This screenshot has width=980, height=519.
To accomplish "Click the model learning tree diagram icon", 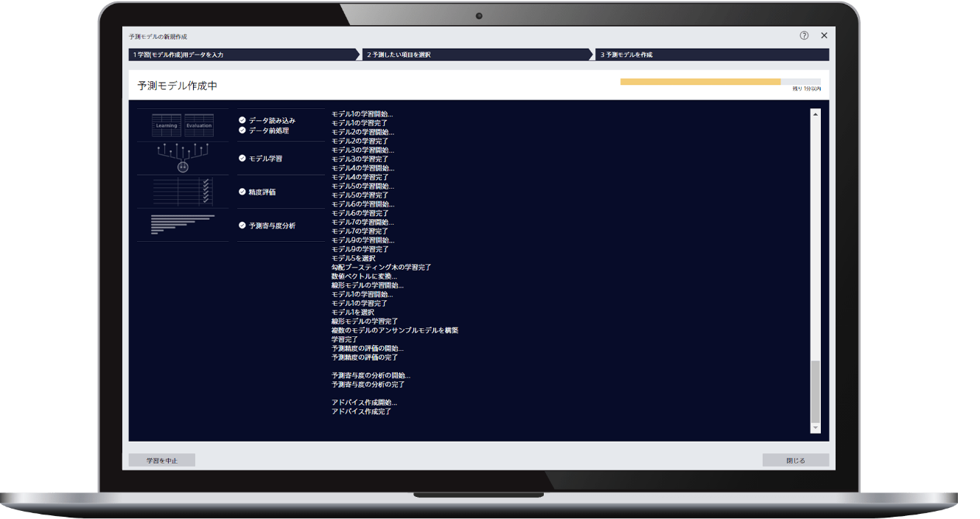I will tap(183, 158).
